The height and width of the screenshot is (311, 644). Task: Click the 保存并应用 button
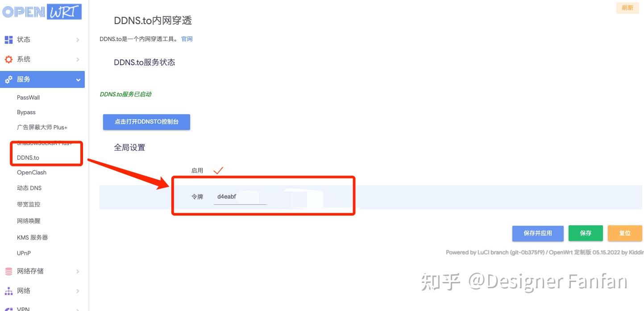(x=538, y=233)
